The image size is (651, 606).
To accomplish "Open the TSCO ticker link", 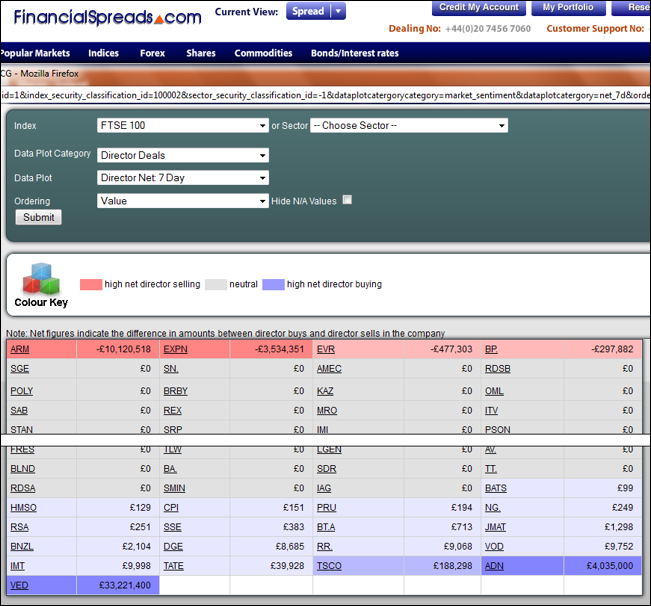I will pos(329,566).
